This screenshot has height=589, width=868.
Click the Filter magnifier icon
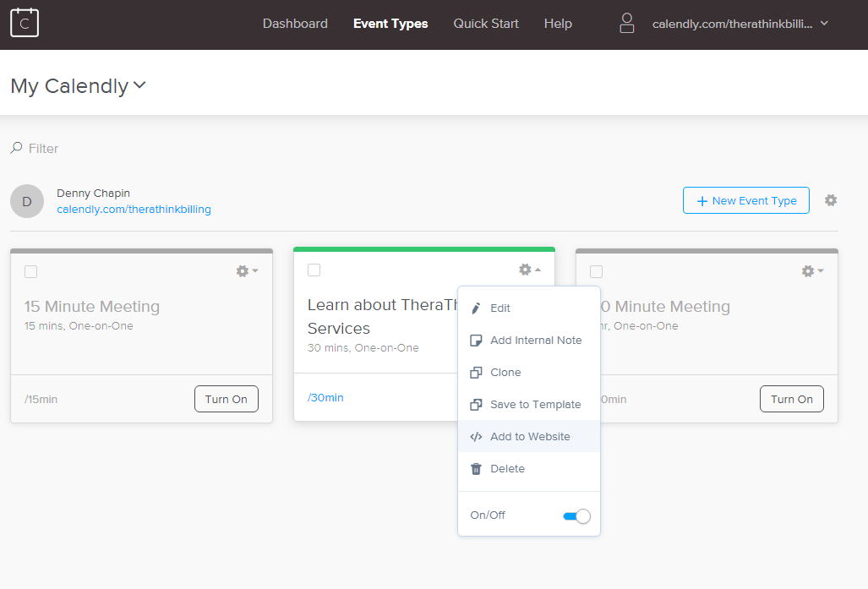[17, 148]
